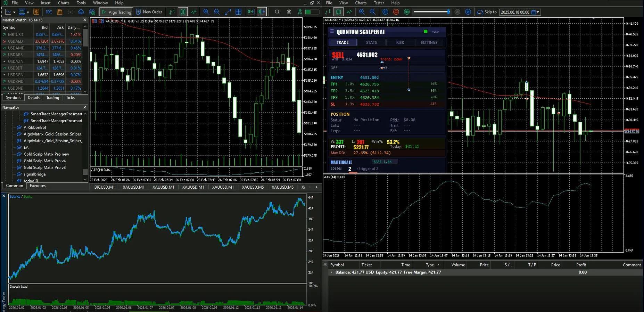This screenshot has height=312, width=644.
Task: Click the Depth of Market chart icon
Action: click(94, 21)
